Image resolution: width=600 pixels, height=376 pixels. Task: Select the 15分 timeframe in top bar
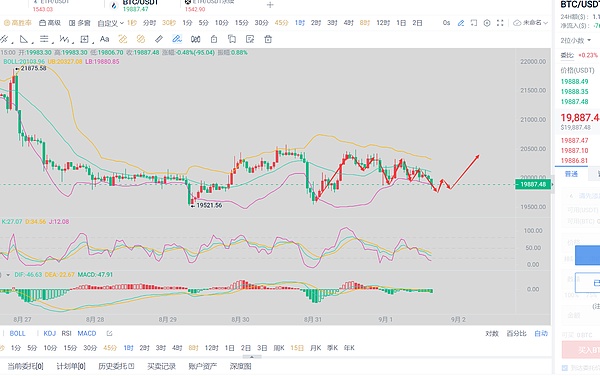point(241,23)
